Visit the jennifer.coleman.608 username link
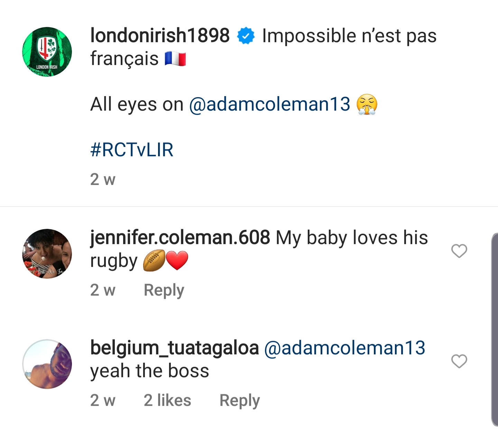The height and width of the screenshot is (448, 498). [x=180, y=237]
